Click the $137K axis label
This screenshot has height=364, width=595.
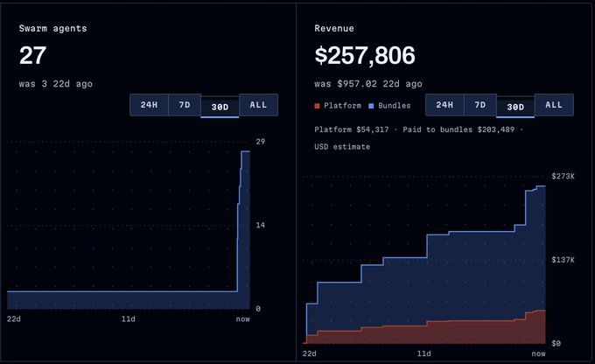[x=563, y=260]
